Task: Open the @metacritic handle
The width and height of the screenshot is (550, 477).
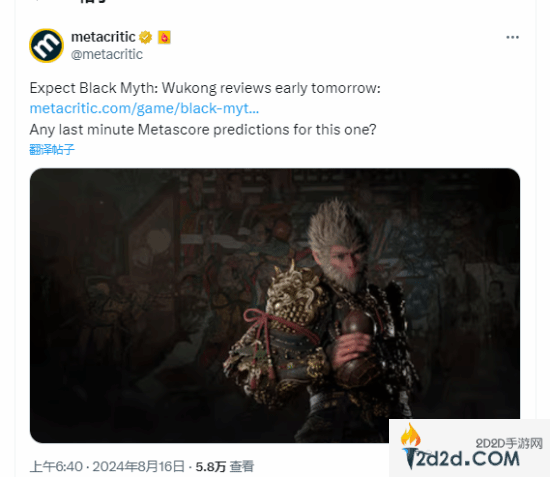Action: tap(107, 54)
